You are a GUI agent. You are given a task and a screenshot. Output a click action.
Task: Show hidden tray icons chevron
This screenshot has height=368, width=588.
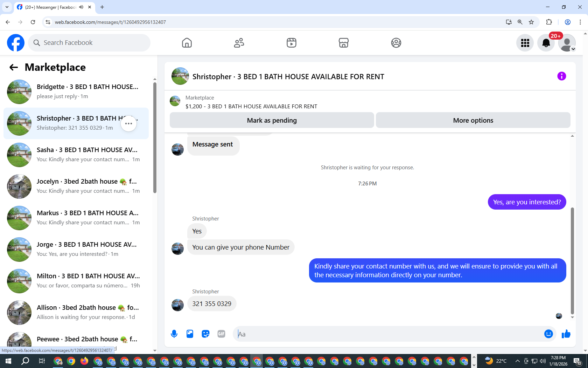click(x=517, y=361)
